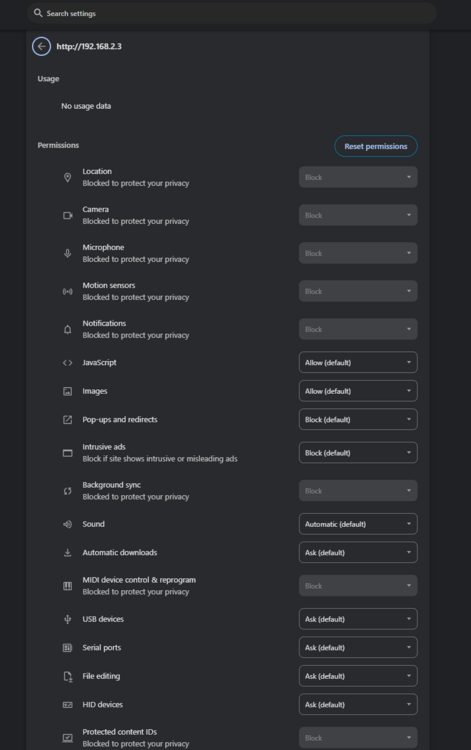471x750 pixels.
Task: Click the USB devices icon
Action: pos(67,619)
